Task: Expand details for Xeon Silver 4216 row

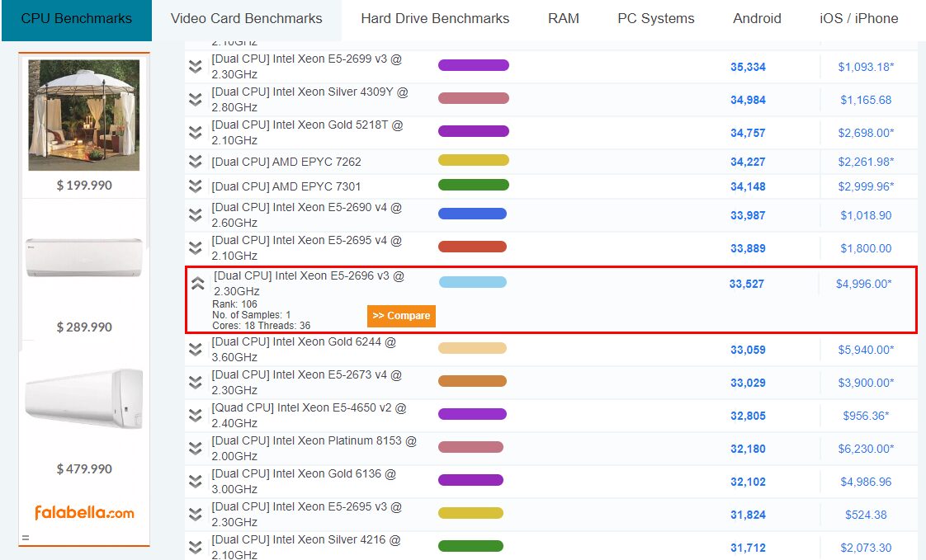Action: [x=196, y=548]
